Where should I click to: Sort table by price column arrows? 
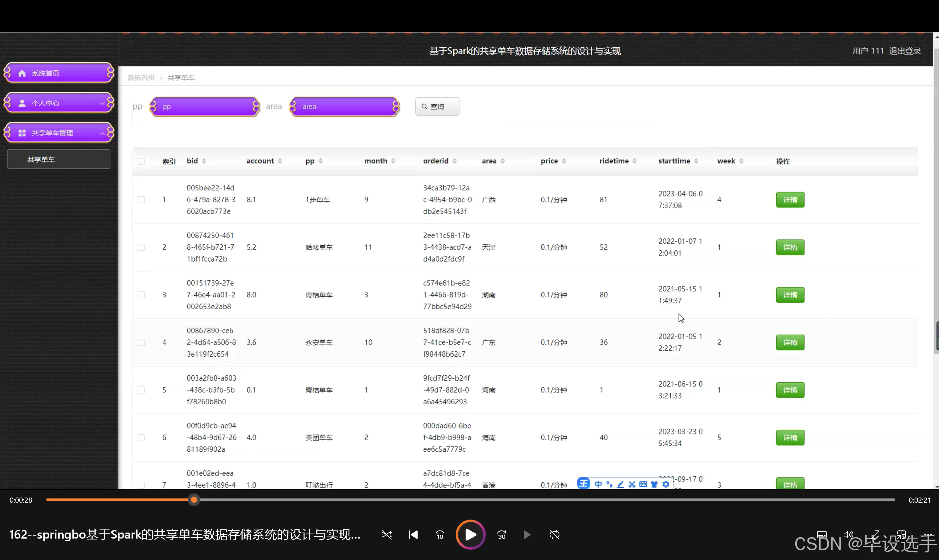(x=564, y=161)
